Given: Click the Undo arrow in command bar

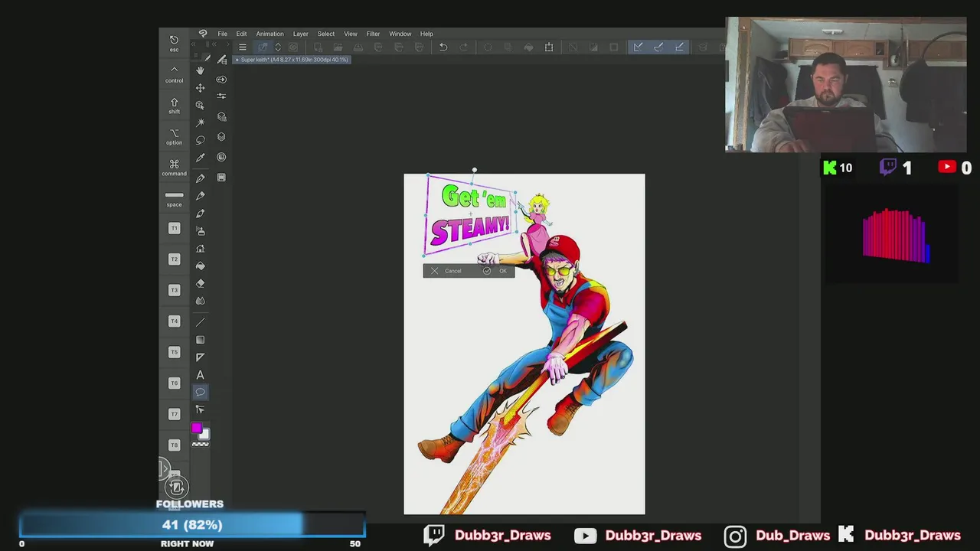Looking at the screenshot, I should point(443,47).
